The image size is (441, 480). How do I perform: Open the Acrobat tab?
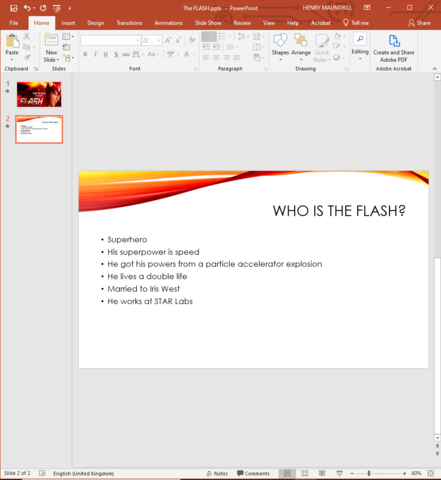[x=321, y=23]
